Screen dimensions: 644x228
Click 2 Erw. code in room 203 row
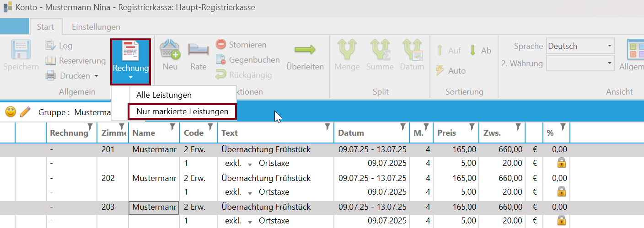point(194,207)
